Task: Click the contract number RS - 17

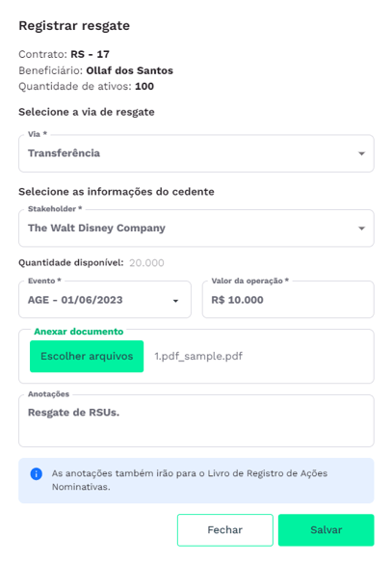Action: point(90,54)
